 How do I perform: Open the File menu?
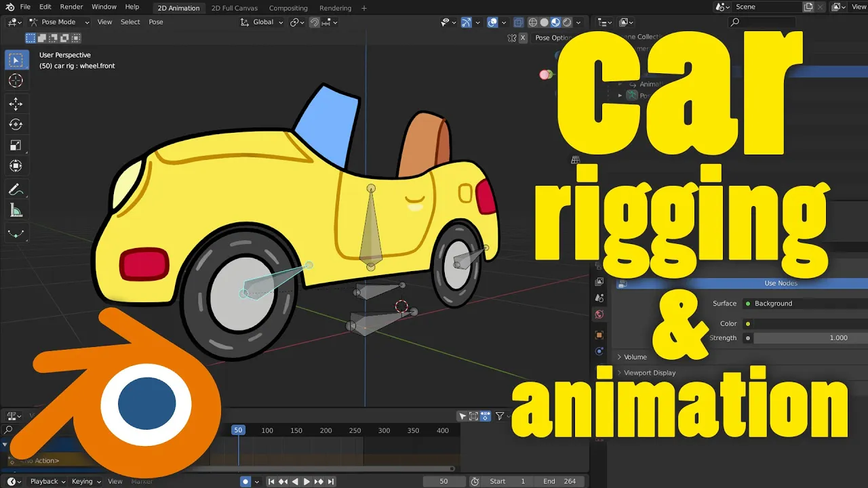tap(25, 7)
